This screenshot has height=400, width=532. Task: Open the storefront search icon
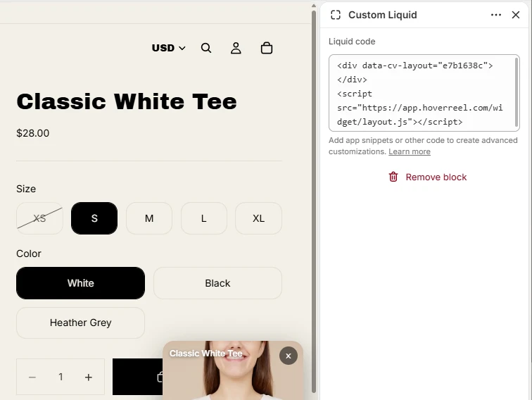click(x=206, y=48)
